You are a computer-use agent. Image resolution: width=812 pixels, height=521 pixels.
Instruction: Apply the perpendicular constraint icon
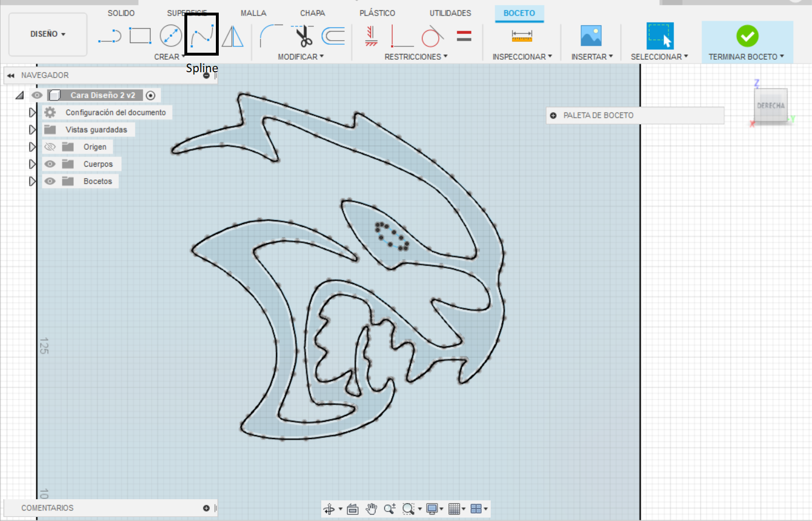click(402, 36)
